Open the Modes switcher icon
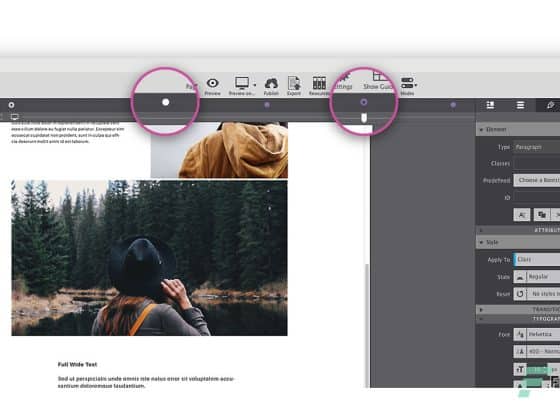 407,83
